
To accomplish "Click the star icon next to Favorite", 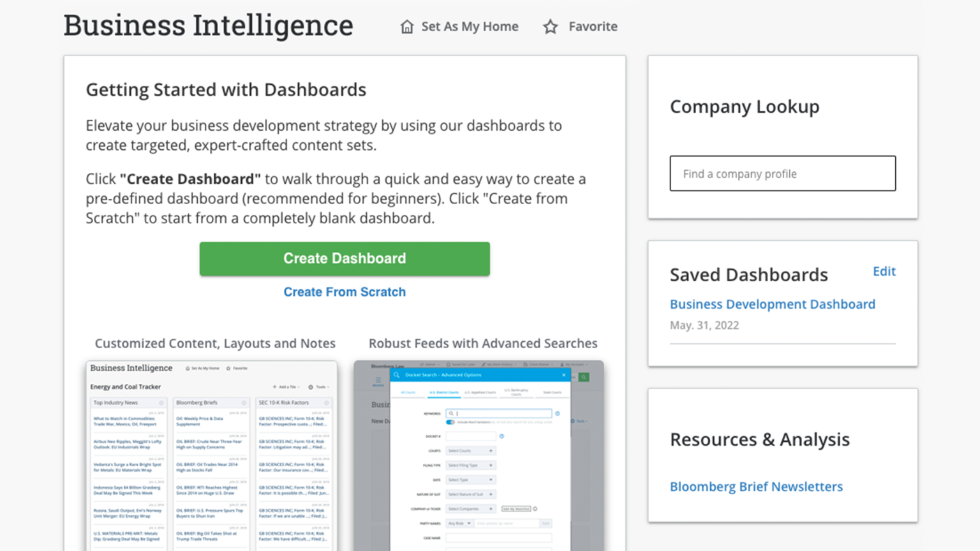I will [550, 27].
